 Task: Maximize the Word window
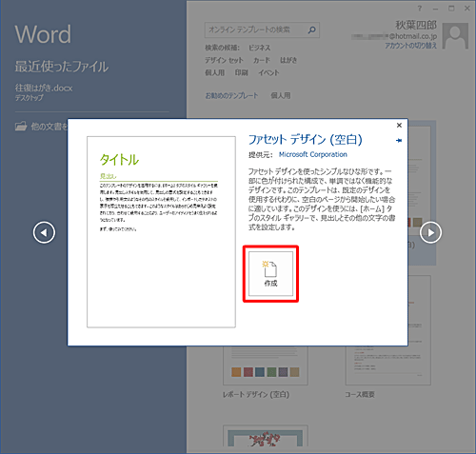click(x=451, y=9)
